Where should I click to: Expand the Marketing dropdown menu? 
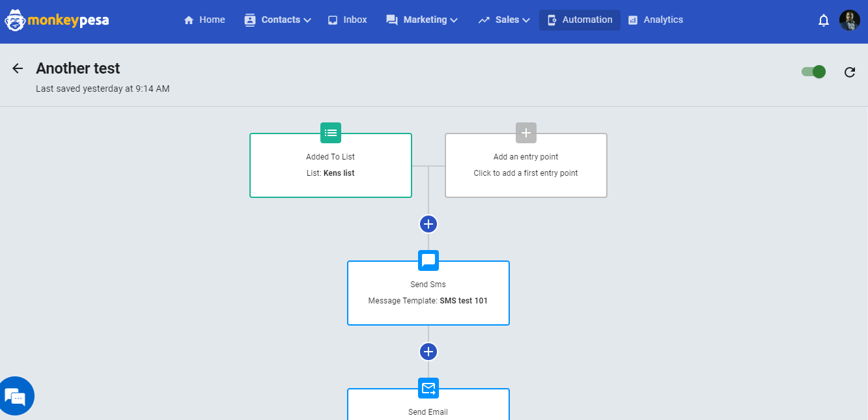click(422, 20)
